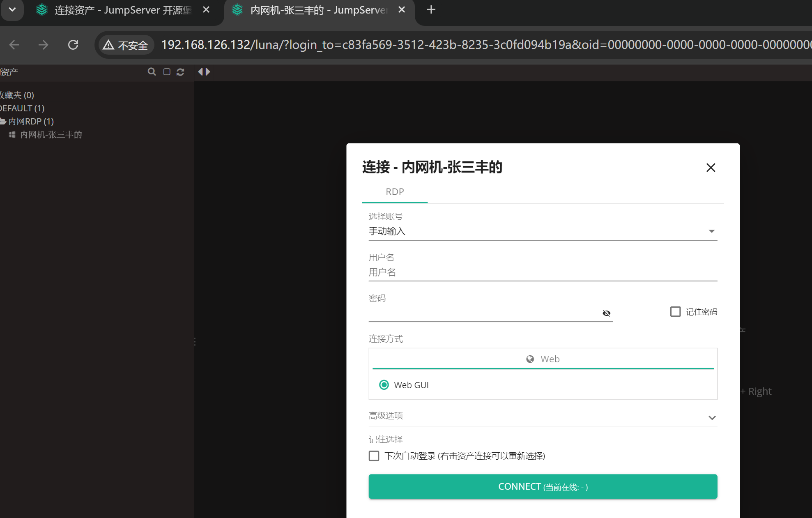
Task: Click the search icon in assets panel
Action: (x=152, y=72)
